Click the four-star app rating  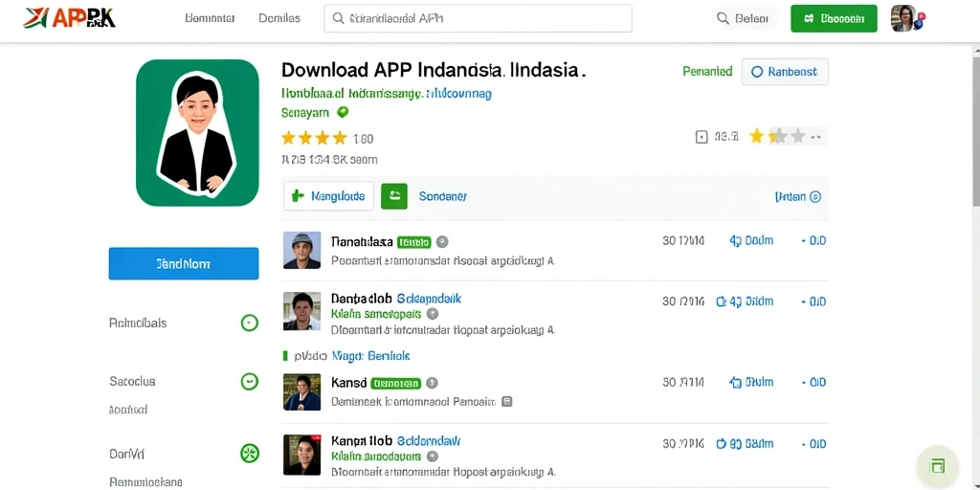coord(314,138)
